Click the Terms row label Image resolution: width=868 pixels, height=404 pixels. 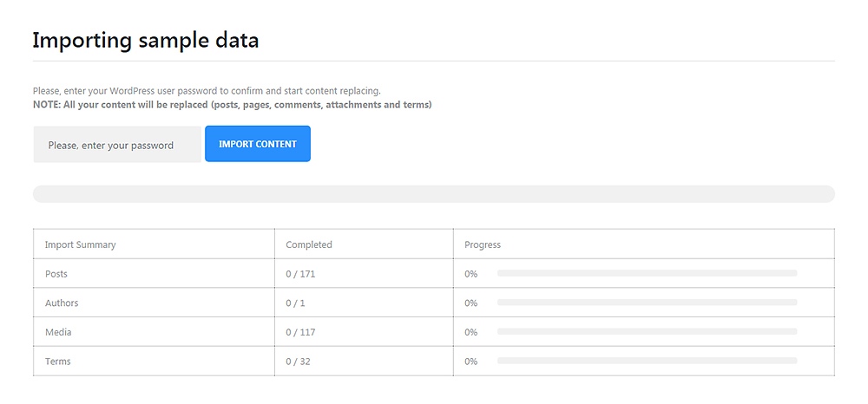58,362
